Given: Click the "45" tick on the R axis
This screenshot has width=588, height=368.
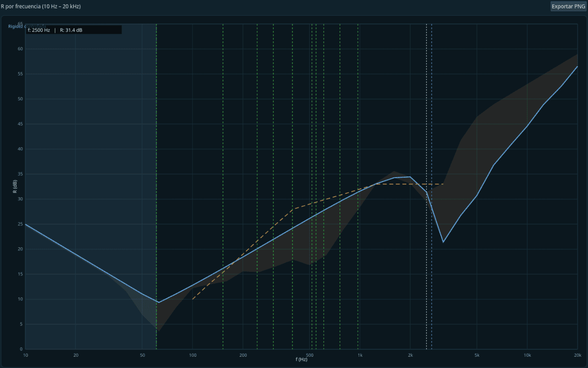Looking at the screenshot, I should tap(21, 124).
